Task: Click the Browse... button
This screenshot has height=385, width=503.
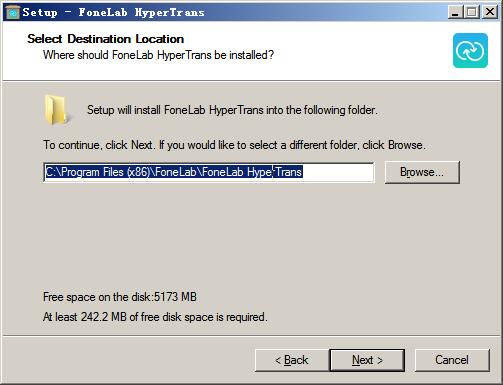Action: [422, 172]
